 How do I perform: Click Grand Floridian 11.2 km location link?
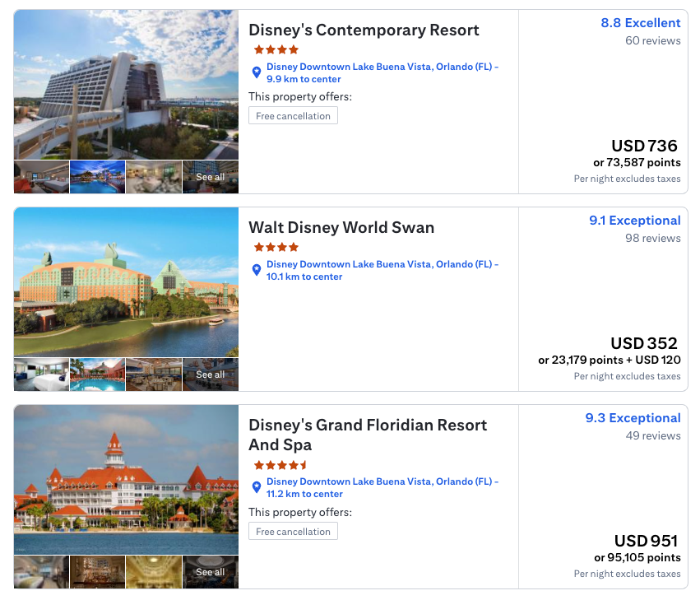tap(382, 488)
